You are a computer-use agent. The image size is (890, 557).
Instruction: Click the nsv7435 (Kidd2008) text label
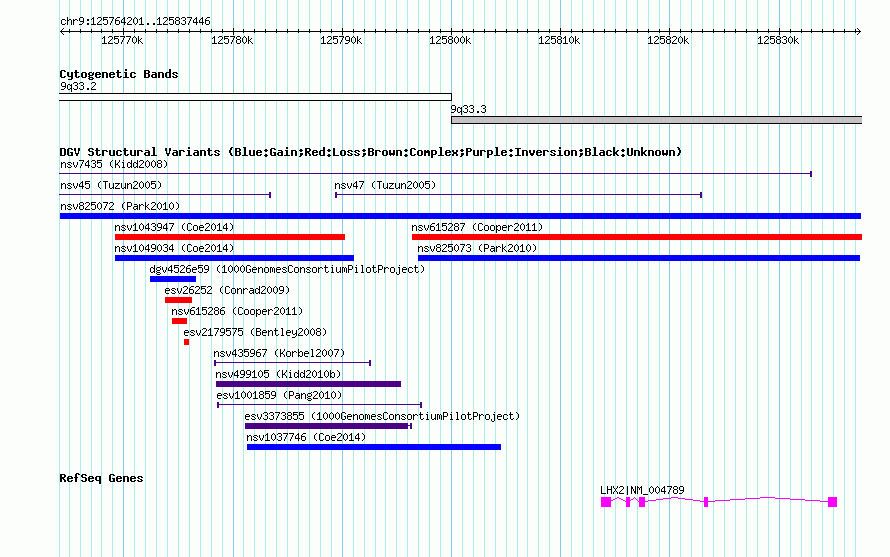[x=114, y=164]
